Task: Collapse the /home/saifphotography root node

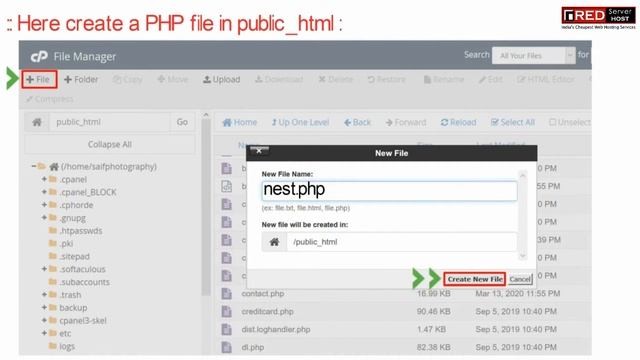Action: click(34, 166)
